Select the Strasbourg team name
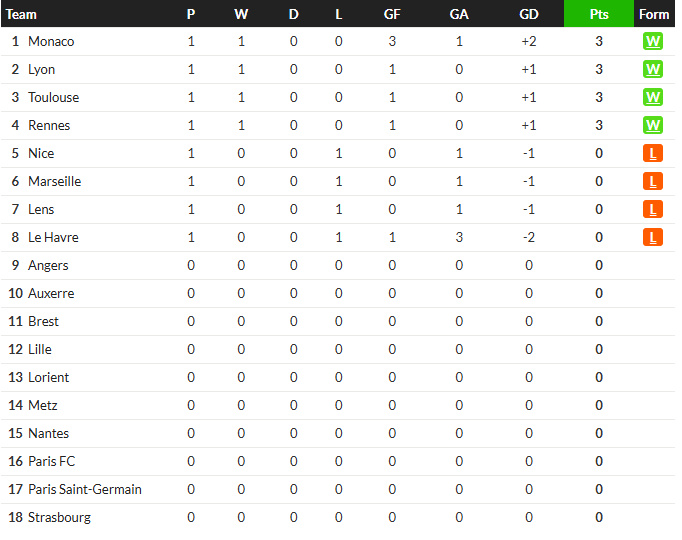The width and height of the screenshot is (682, 540). tap(59, 517)
